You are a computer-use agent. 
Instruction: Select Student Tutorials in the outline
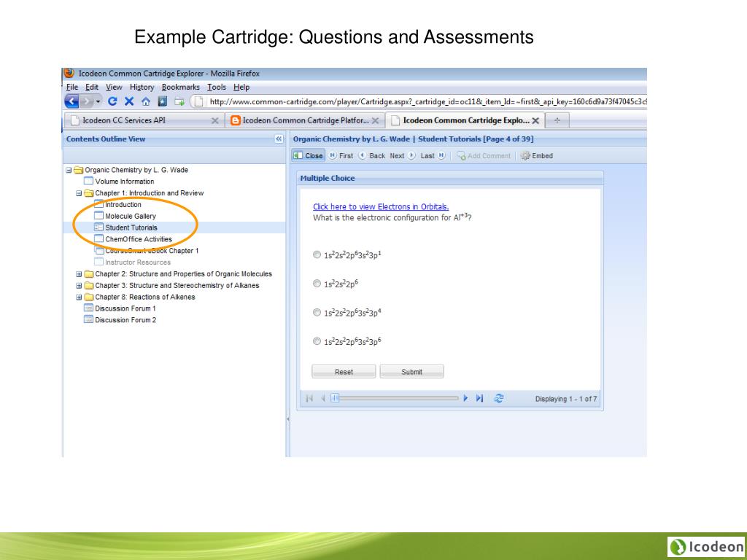pos(131,227)
